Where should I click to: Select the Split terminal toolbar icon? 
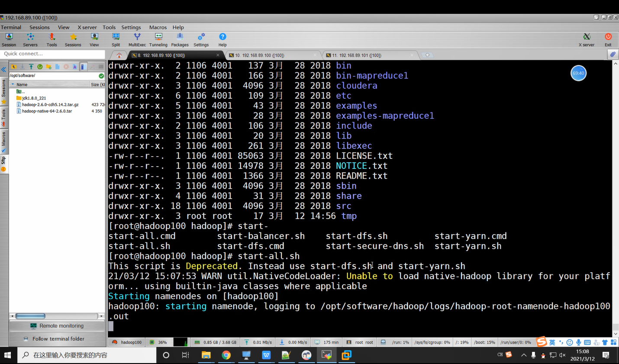[116, 39]
